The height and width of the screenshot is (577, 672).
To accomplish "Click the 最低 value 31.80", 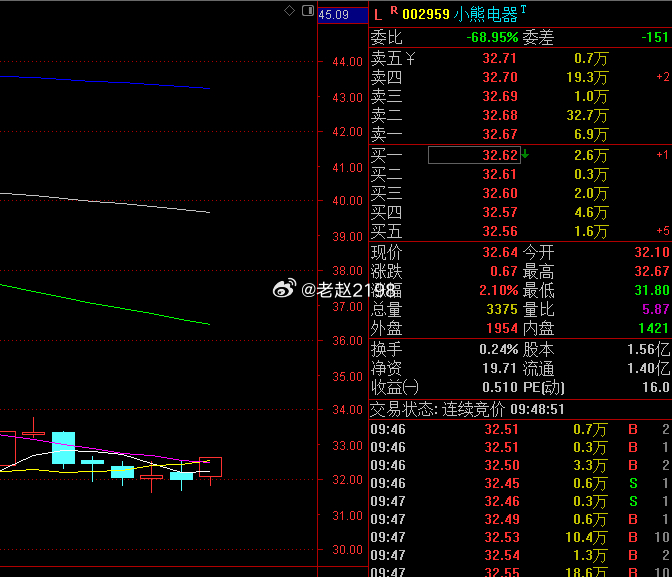I will (x=652, y=290).
